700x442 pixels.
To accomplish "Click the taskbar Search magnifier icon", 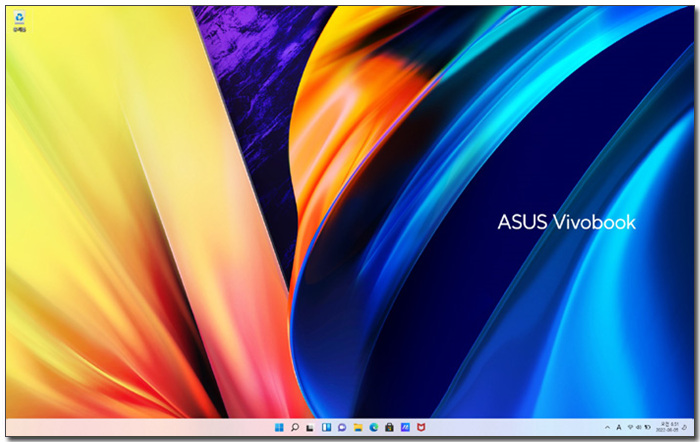I will tap(294, 427).
